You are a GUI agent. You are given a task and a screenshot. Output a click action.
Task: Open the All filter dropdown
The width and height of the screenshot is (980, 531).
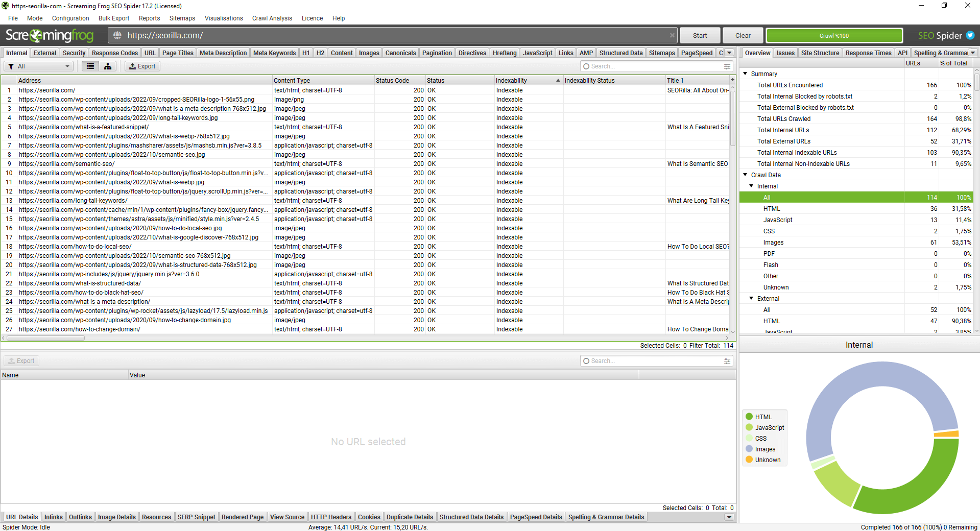[x=39, y=66]
